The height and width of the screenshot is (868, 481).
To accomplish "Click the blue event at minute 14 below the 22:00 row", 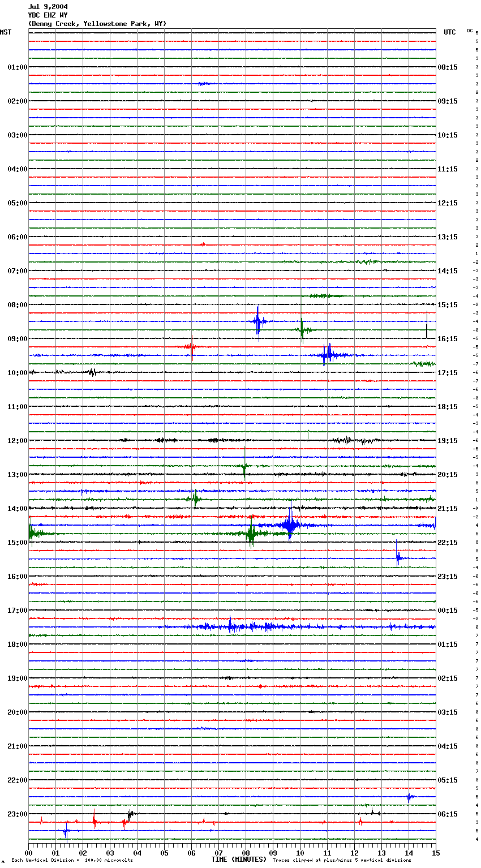I will tap(409, 797).
